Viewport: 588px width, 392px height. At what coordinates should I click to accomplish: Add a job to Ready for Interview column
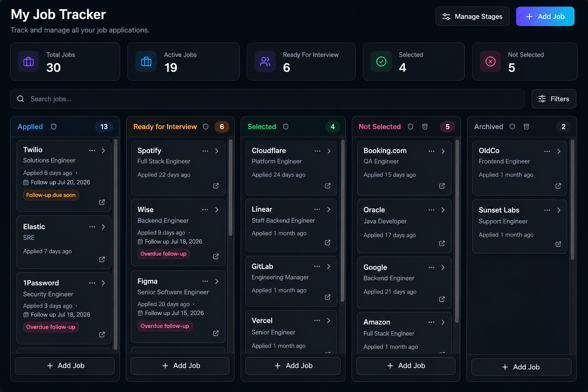[180, 366]
